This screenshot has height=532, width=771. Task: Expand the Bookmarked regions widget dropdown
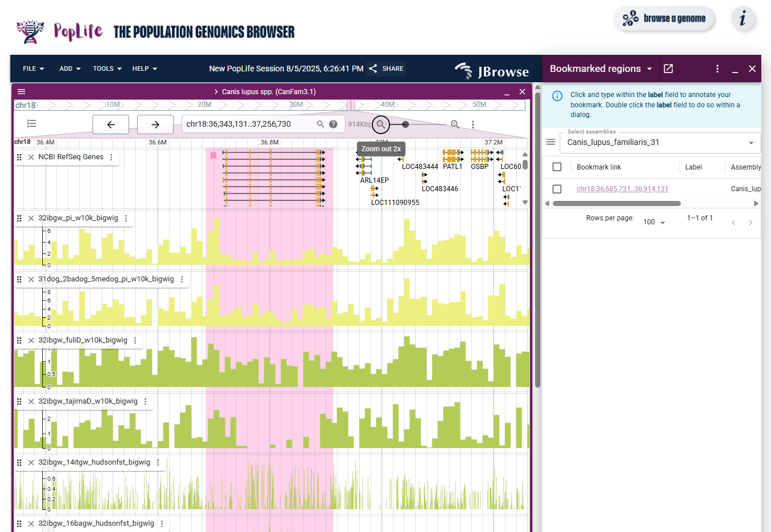pos(649,69)
